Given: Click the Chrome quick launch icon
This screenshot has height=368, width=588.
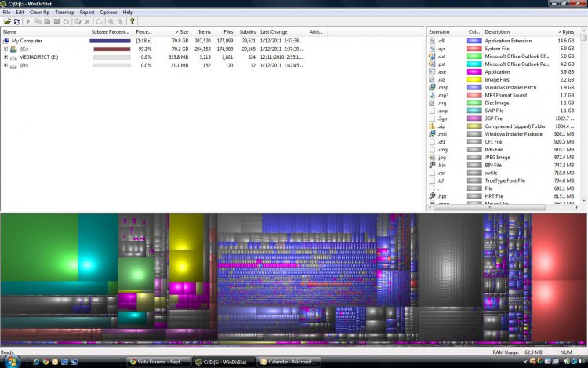Looking at the screenshot, I should click(45, 362).
